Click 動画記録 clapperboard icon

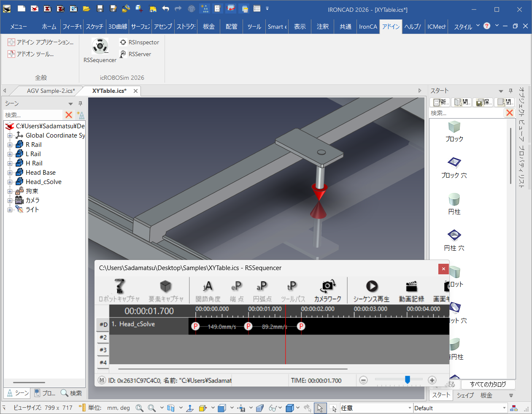411,290
